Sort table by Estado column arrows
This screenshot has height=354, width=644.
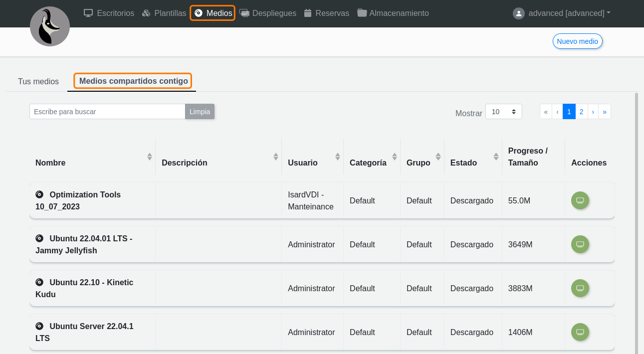click(x=496, y=157)
